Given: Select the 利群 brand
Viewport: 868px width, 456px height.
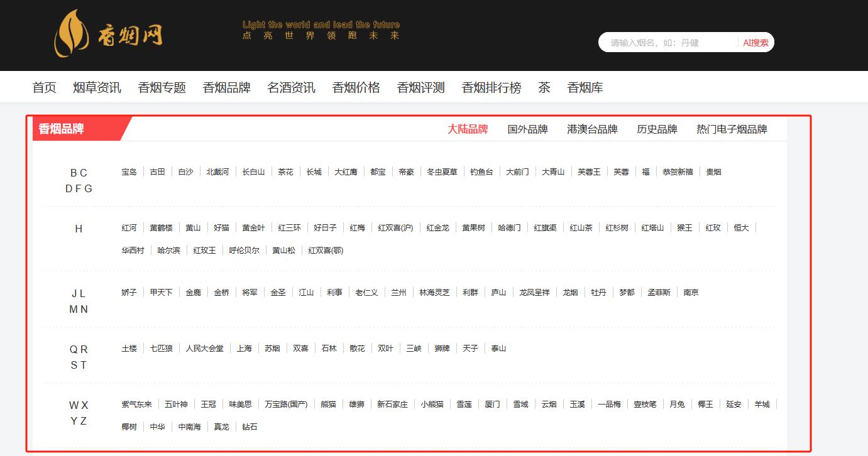Looking at the screenshot, I should click(x=470, y=292).
